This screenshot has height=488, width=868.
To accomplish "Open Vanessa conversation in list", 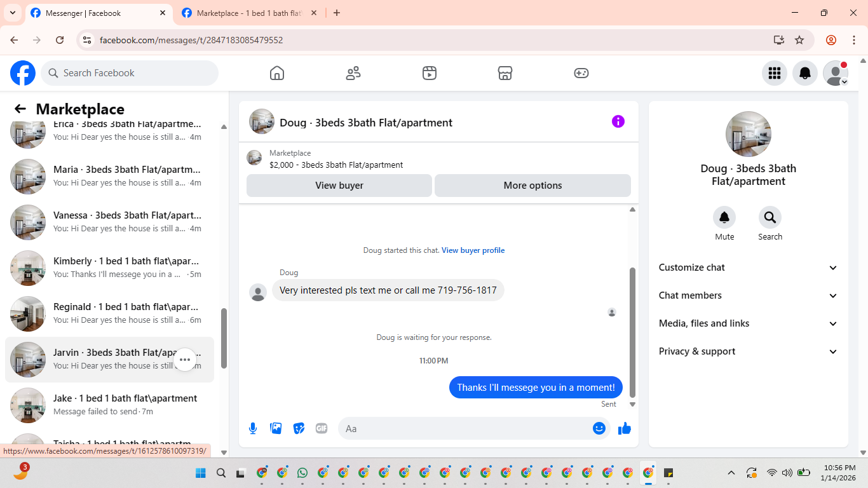I will (109, 222).
